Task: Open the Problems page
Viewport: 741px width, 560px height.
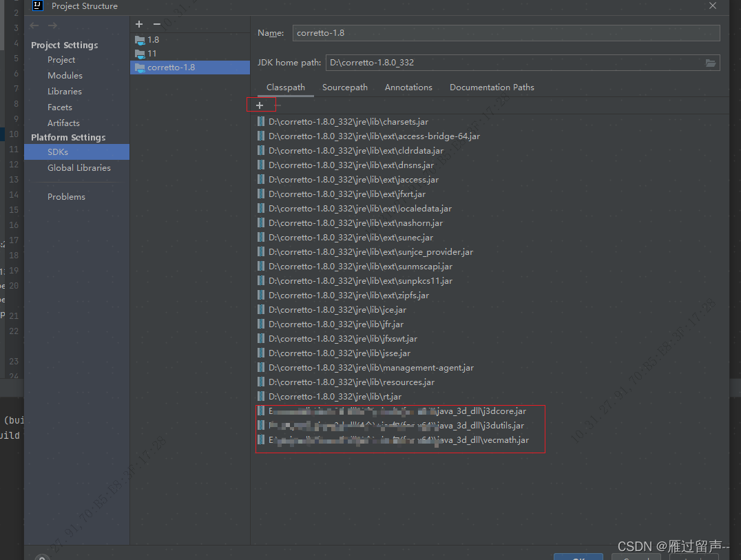Action: point(66,196)
